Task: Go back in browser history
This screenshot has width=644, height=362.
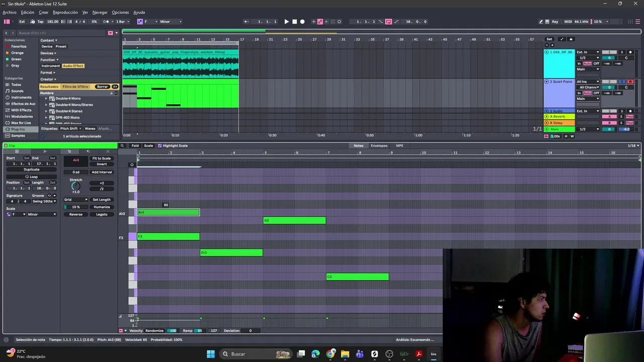Action: (x=6, y=33)
